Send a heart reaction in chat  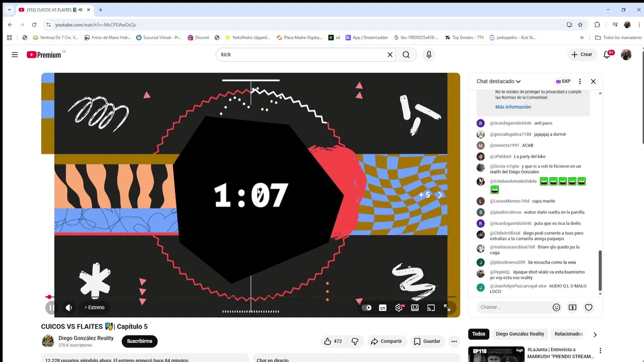[589, 307]
